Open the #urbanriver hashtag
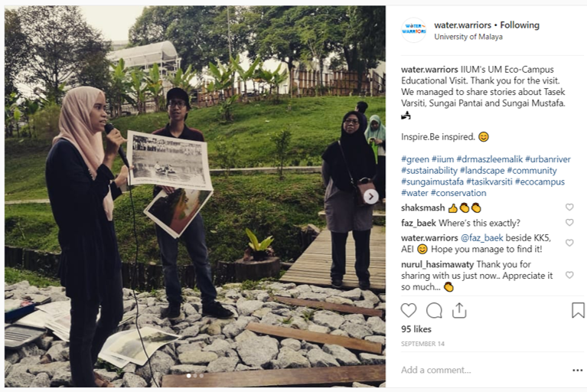587x392 pixels. tap(548, 159)
